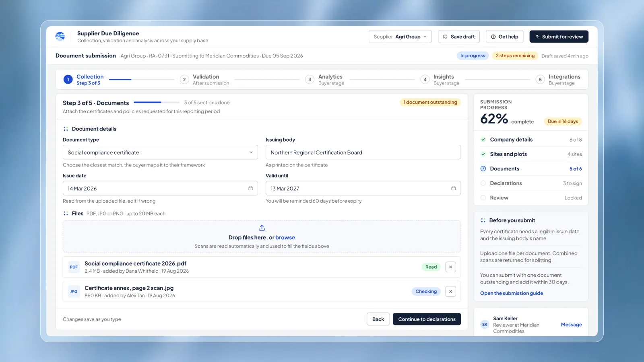Remove Social compliance certificate 2026.pdf file

(x=450, y=267)
